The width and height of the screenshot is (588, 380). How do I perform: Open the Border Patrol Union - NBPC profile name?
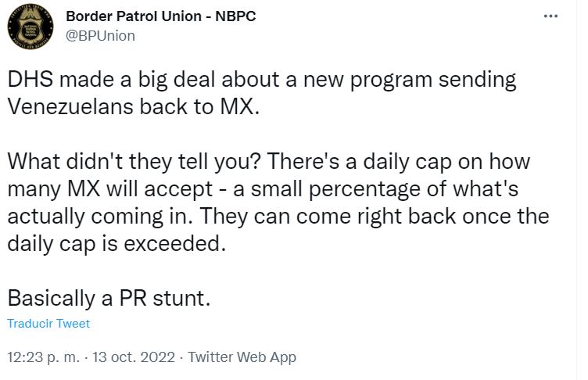pos(160,16)
